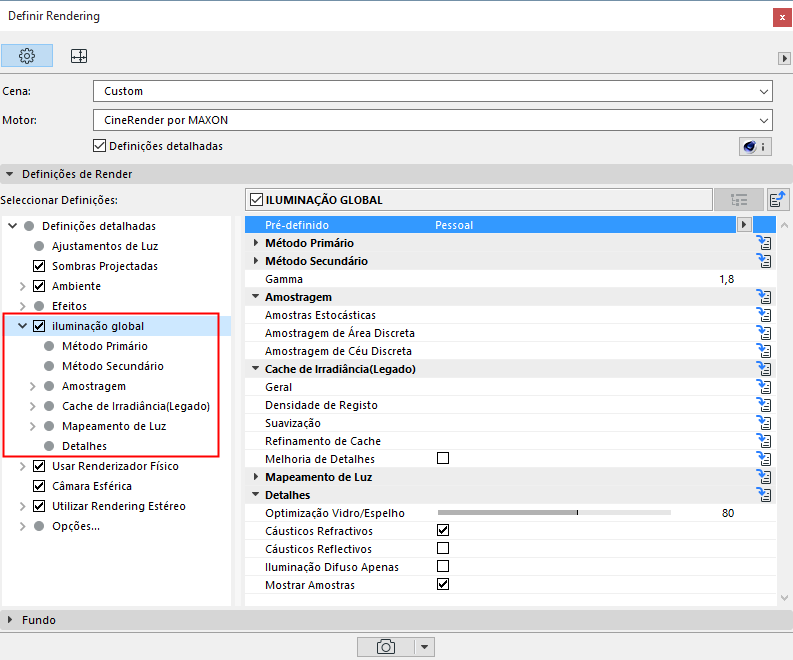
Task: Click the jump icon in Amostras Estocásticas row
Action: tap(764, 315)
